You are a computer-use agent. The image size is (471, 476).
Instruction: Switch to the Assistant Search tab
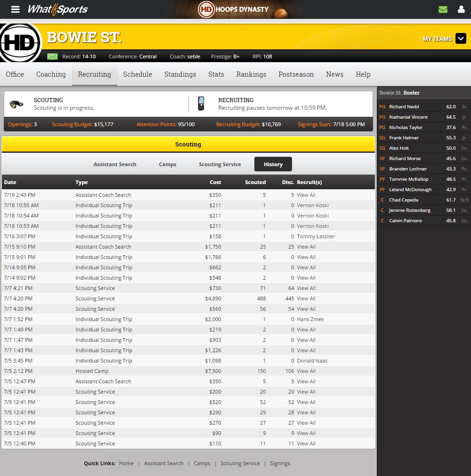pos(115,164)
